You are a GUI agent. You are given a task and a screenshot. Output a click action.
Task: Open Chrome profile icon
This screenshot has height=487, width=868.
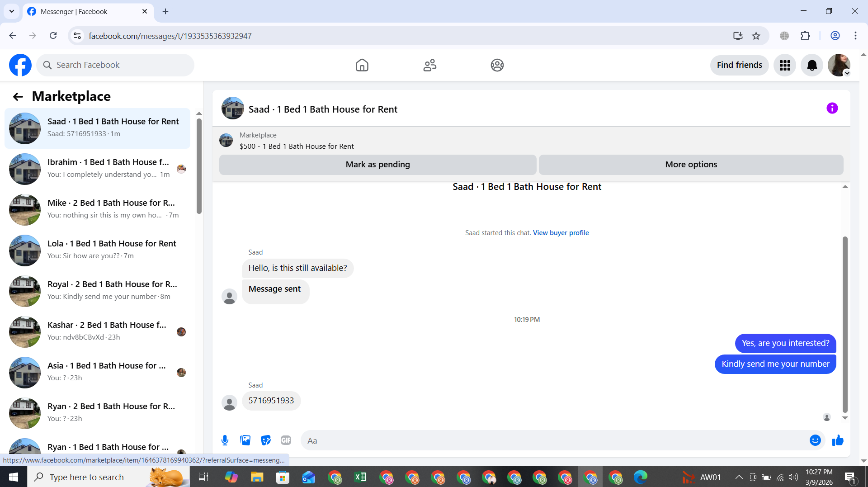(x=835, y=36)
